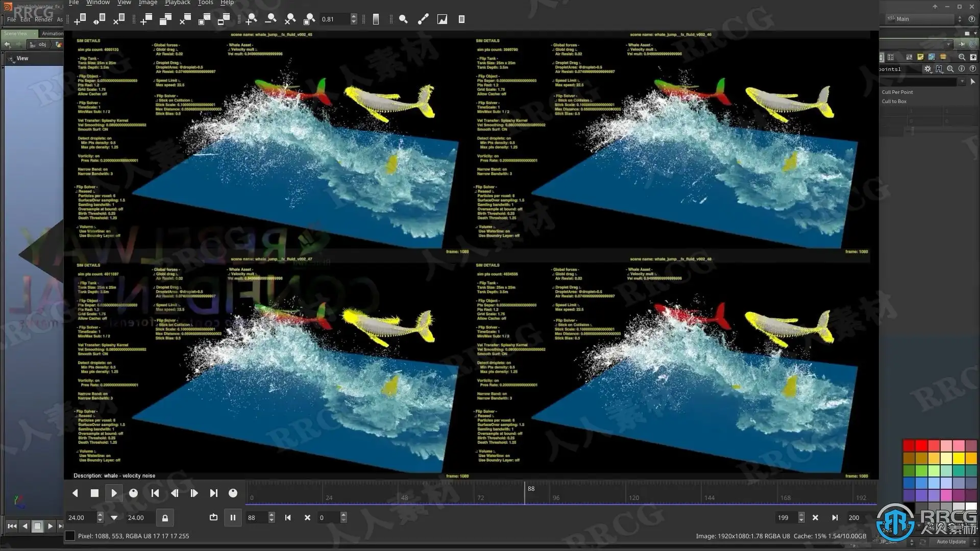Toggle the frame rate lock button
The image size is (980, 551).
165,518
